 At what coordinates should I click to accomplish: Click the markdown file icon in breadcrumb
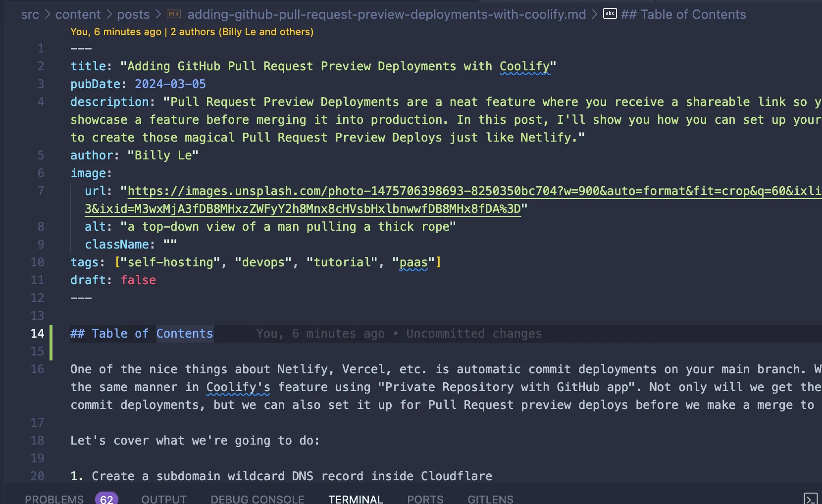(174, 14)
